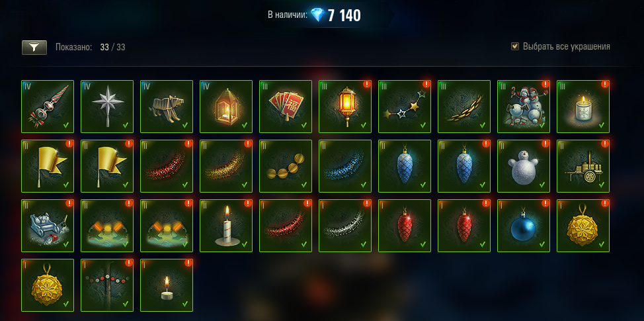Open the funnel filter button
The height and width of the screenshot is (321, 644).
pyautogui.click(x=34, y=48)
